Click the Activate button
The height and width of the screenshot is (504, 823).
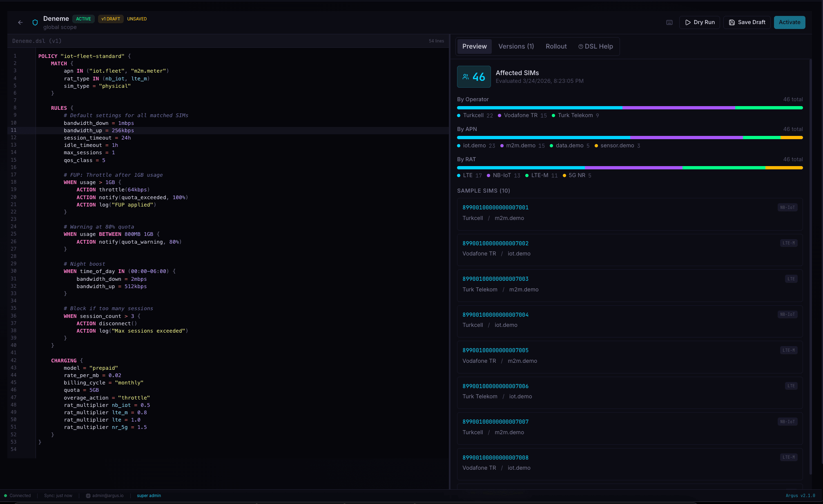789,22
